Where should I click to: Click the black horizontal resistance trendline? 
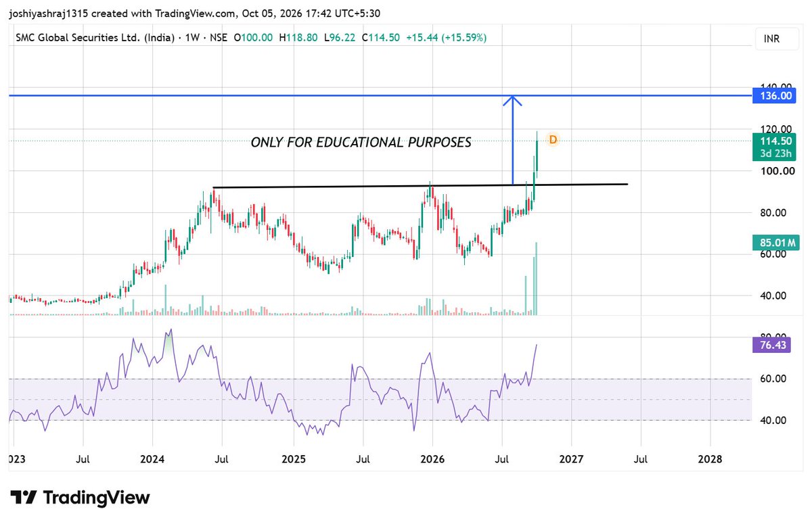pyautogui.click(x=420, y=186)
